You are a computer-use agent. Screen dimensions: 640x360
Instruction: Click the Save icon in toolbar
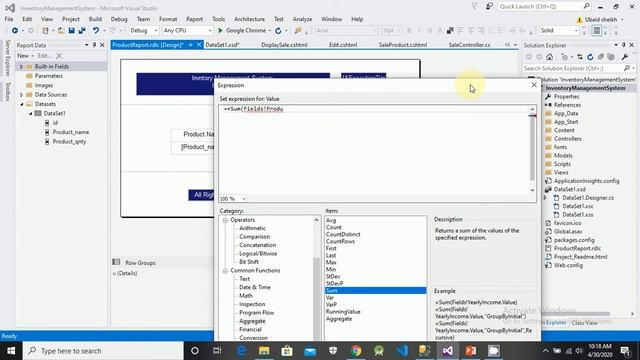pos(71,31)
